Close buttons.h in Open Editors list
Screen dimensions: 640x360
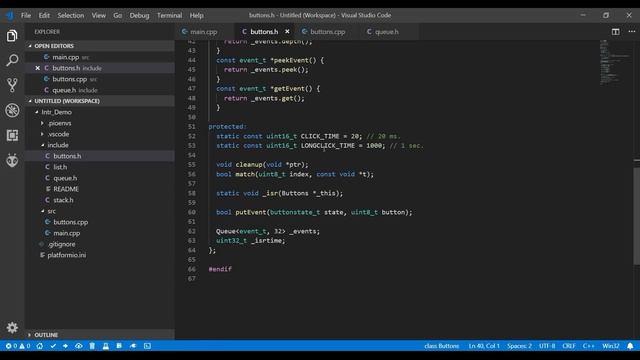[x=38, y=68]
